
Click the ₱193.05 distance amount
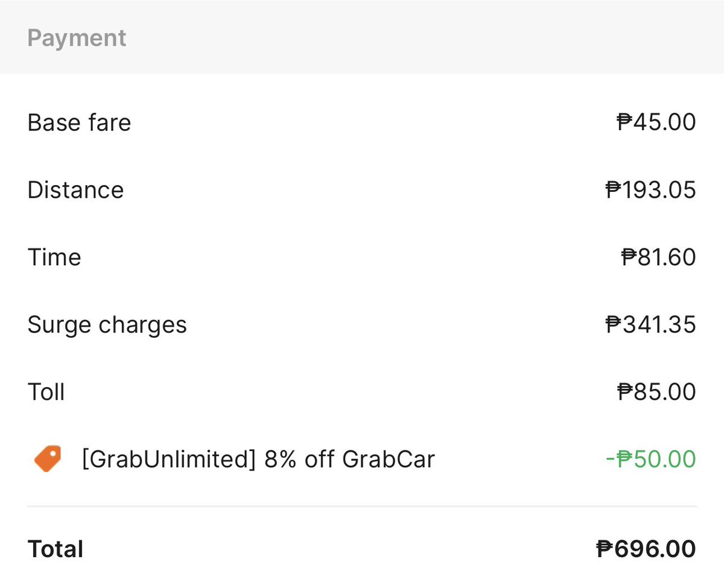point(650,190)
